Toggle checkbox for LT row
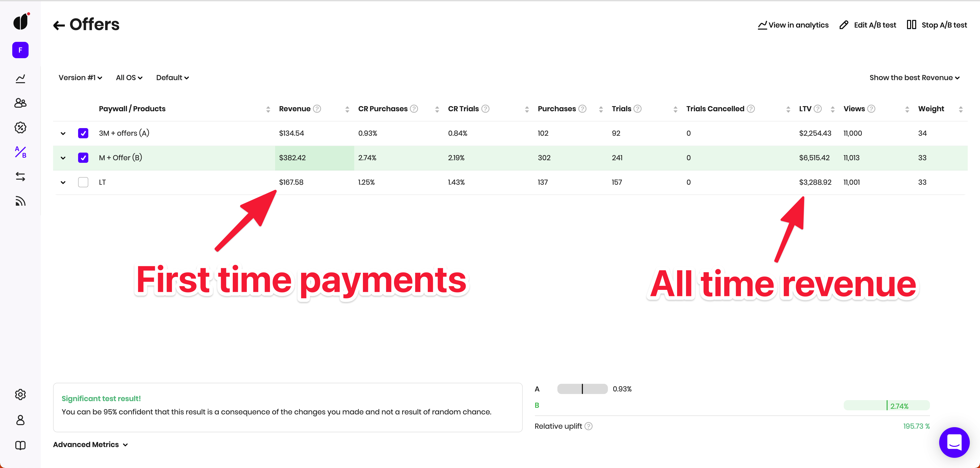 (x=83, y=182)
